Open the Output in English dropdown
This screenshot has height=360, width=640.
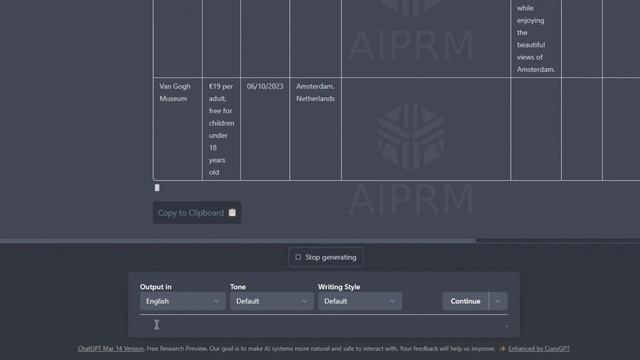182,301
